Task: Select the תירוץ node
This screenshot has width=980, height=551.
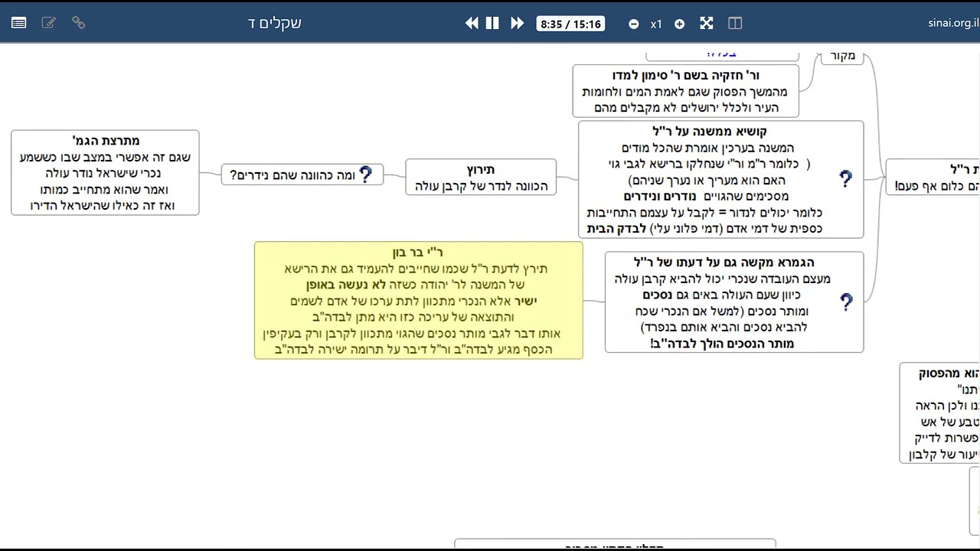Action: (x=481, y=177)
